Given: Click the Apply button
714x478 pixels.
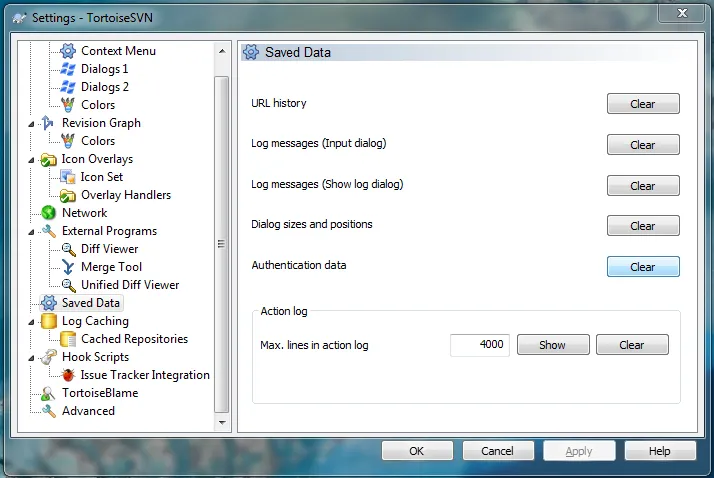Looking at the screenshot, I should pos(579,451).
